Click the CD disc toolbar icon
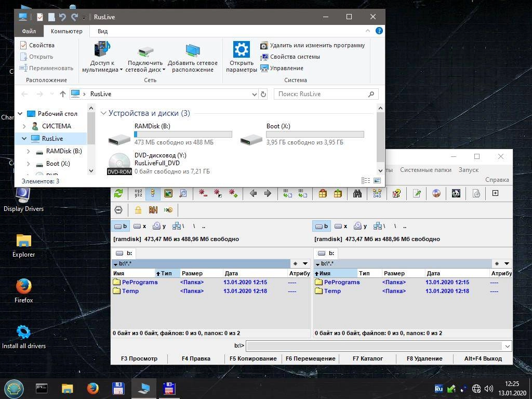The height and width of the screenshot is (399, 532). click(x=436, y=193)
